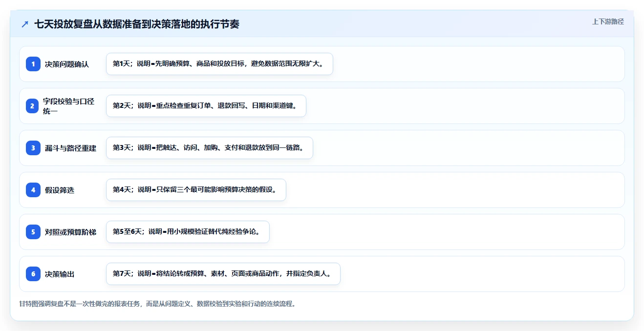Click step number badge 6
This screenshot has height=331, width=644.
(x=33, y=274)
